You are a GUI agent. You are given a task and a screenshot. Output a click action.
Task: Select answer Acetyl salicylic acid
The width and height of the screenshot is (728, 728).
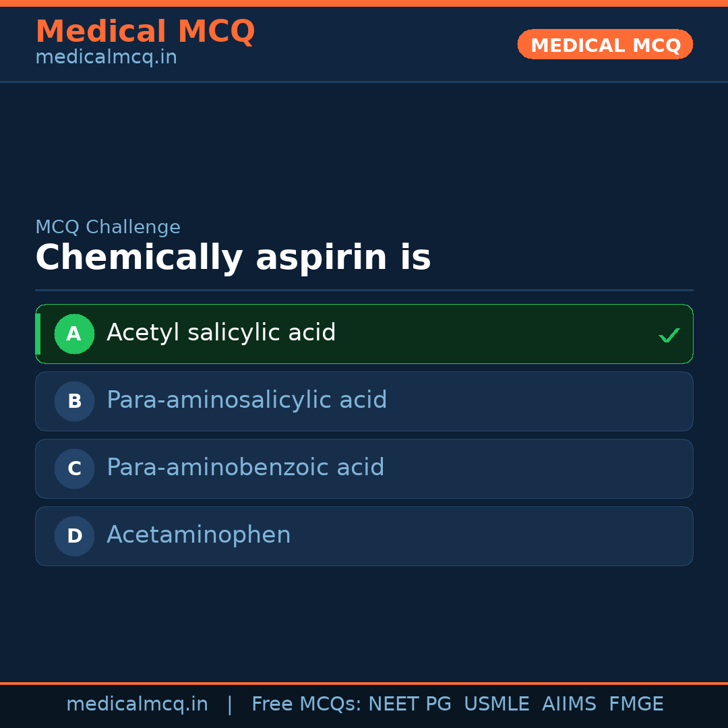click(221, 333)
